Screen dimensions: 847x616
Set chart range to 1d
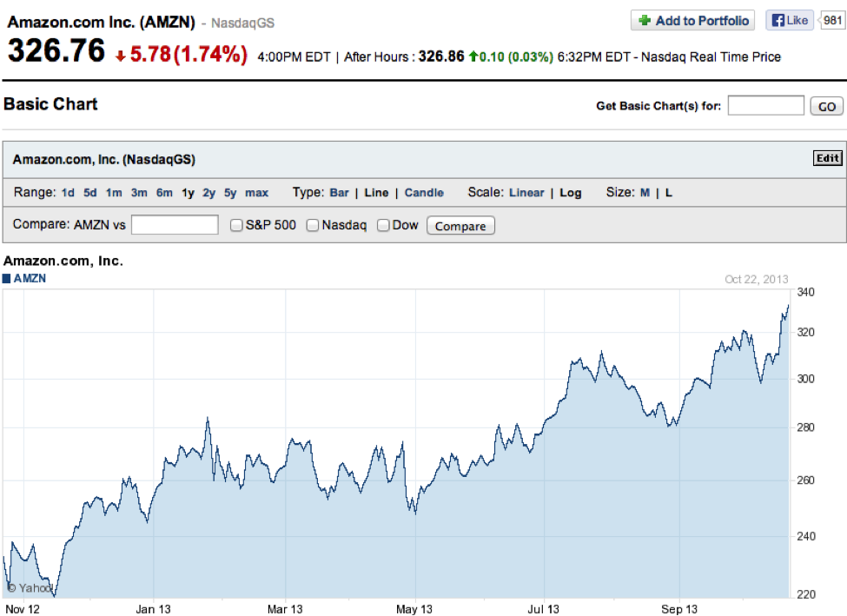68,193
